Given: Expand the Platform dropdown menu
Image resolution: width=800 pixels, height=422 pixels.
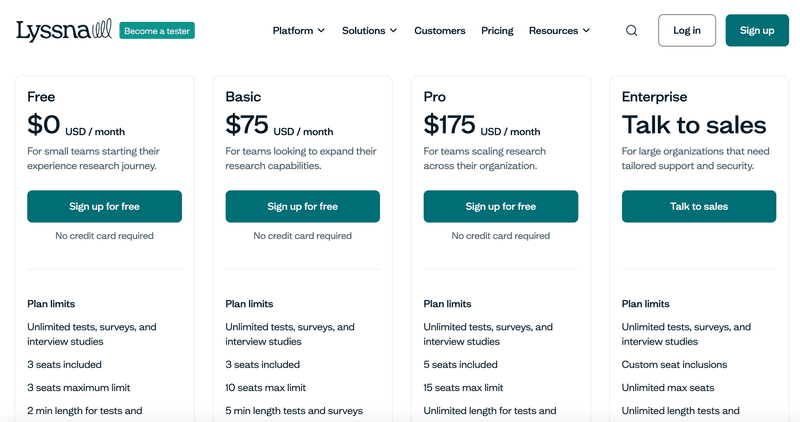Looking at the screenshot, I should 298,30.
